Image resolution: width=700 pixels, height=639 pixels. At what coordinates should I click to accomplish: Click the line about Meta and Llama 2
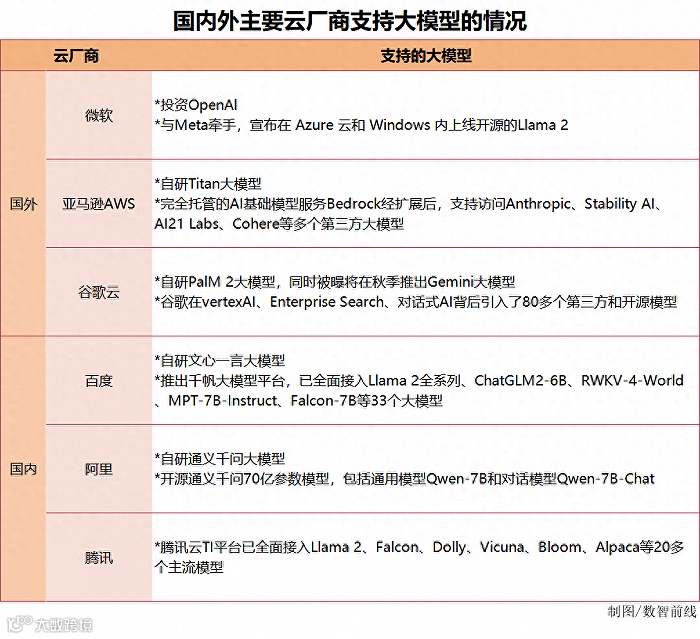tap(361, 125)
